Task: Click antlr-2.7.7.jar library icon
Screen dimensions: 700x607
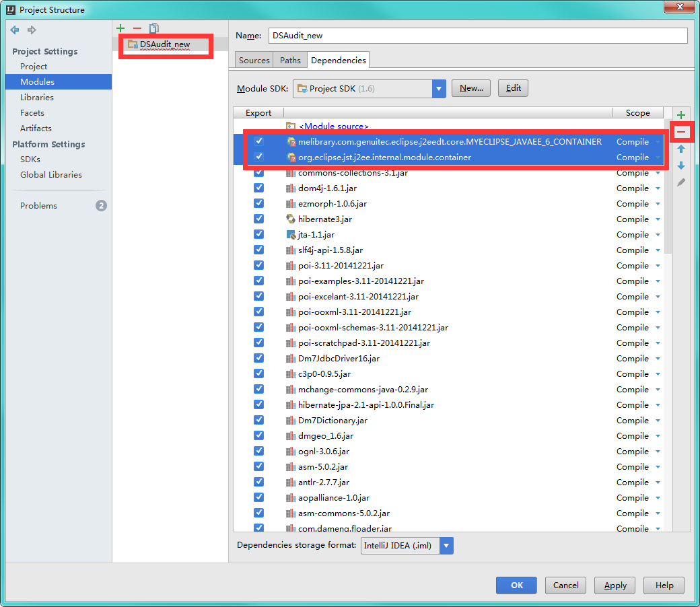Action: (291, 483)
